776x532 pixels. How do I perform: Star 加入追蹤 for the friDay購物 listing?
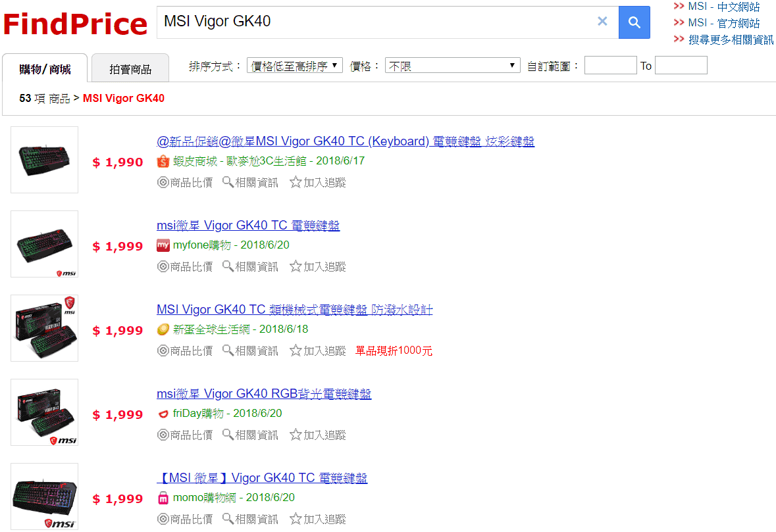coord(318,435)
